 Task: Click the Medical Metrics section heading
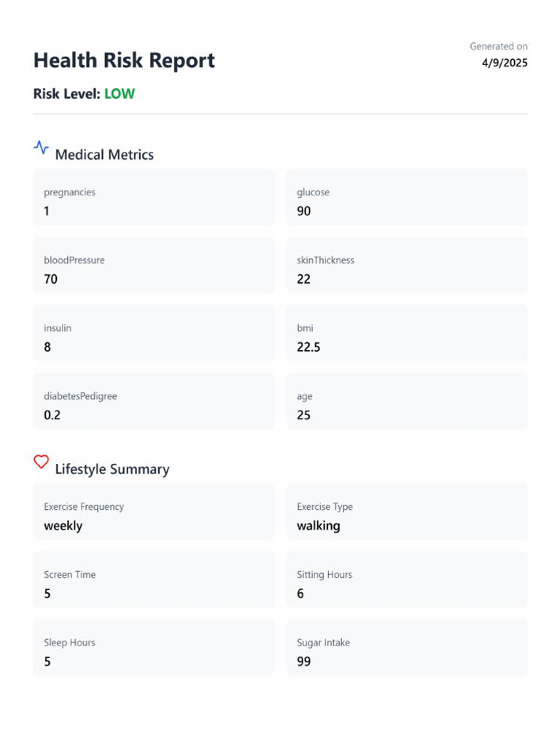click(104, 155)
